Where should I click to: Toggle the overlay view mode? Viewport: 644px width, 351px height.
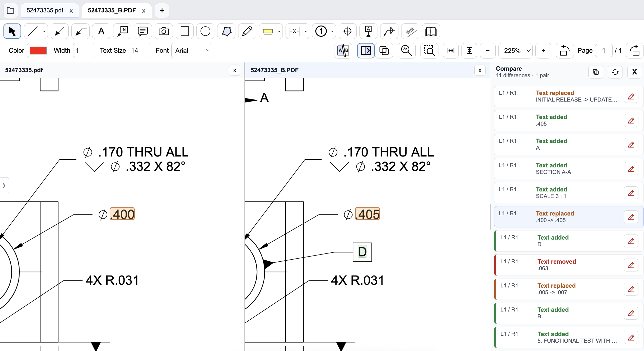tap(384, 51)
